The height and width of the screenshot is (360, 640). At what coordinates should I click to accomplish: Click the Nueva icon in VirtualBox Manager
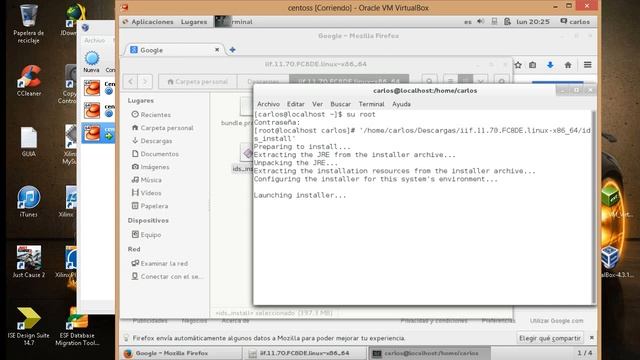(x=91, y=62)
